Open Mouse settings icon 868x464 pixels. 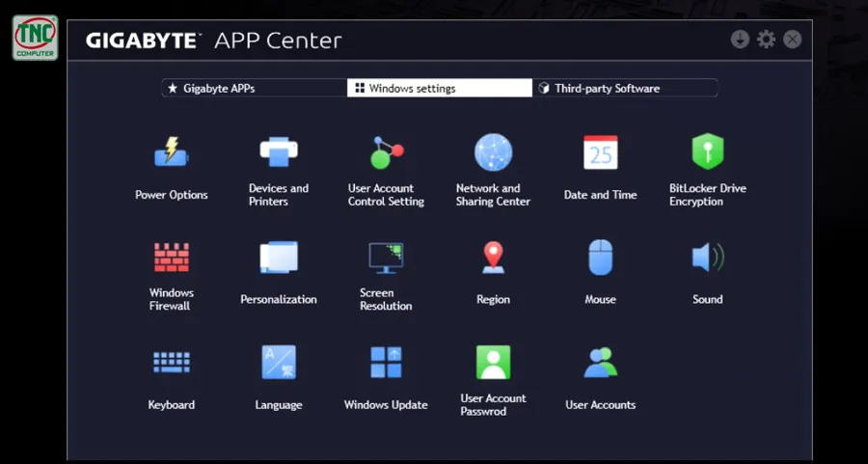[x=601, y=258]
